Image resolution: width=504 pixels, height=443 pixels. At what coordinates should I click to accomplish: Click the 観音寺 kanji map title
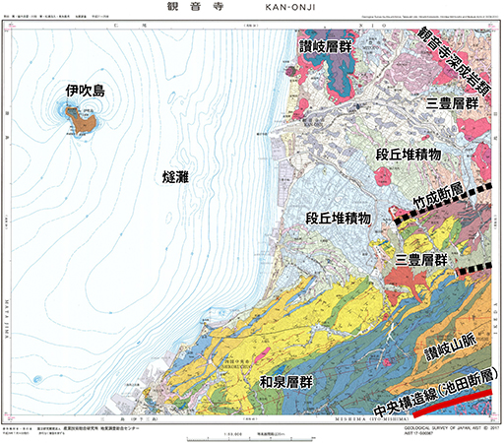click(196, 6)
